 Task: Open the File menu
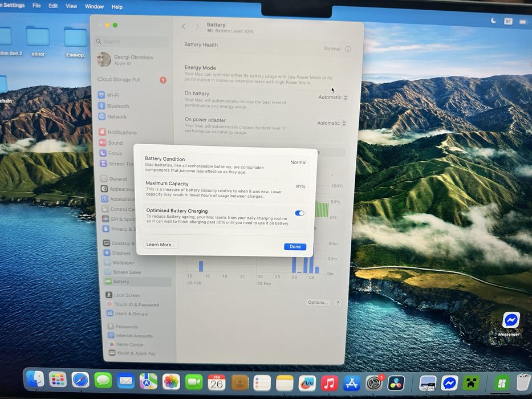tap(36, 6)
